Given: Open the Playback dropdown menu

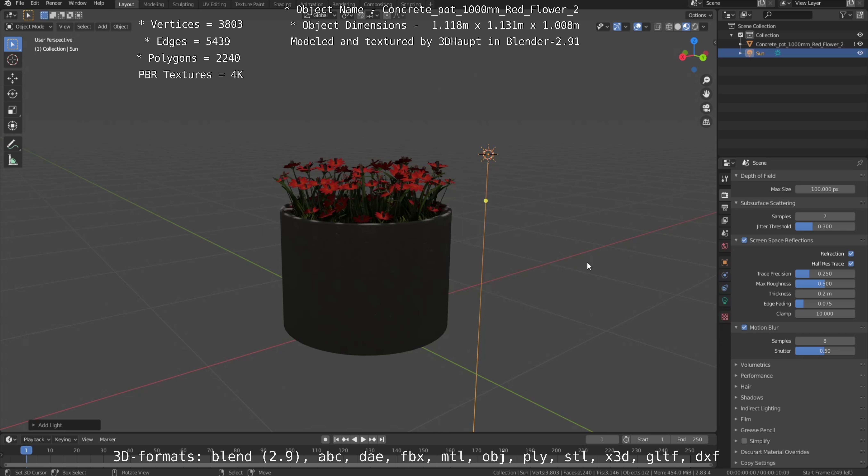Looking at the screenshot, I should (x=36, y=440).
